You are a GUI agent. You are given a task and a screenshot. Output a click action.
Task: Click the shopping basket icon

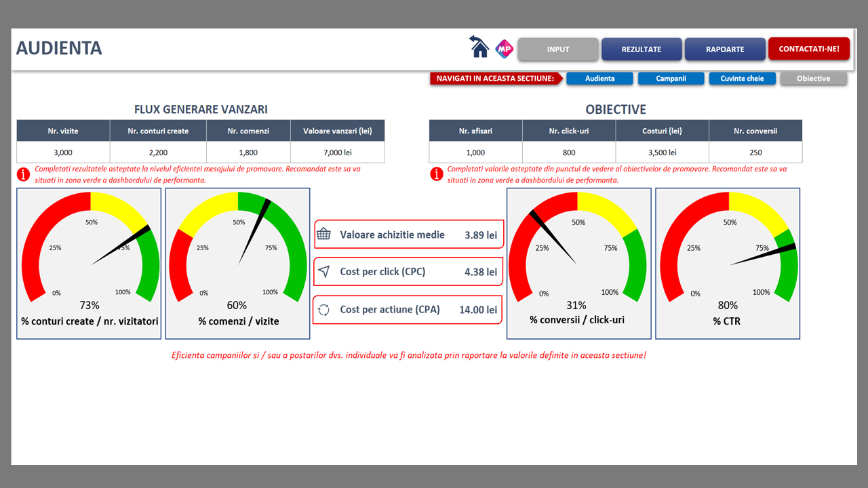324,234
